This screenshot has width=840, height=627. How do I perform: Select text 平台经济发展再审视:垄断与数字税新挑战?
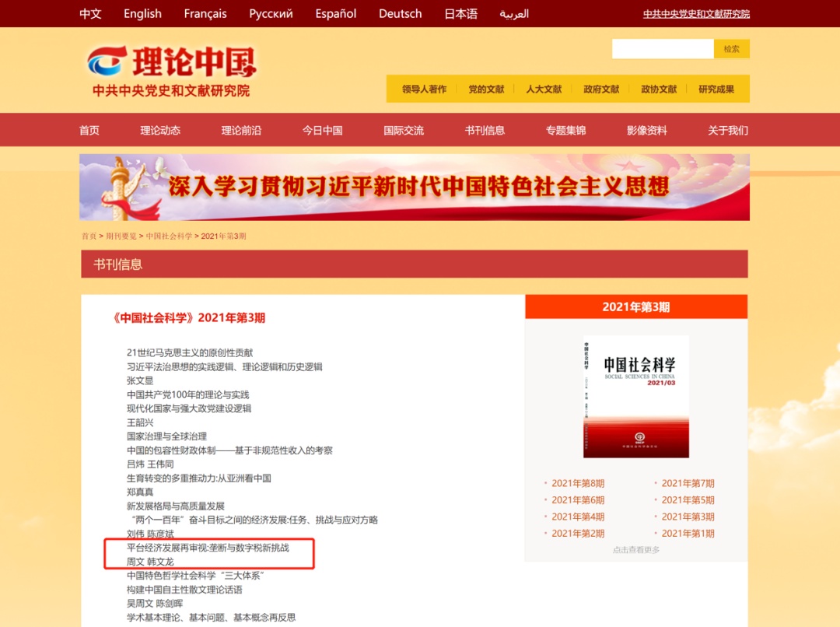point(208,548)
